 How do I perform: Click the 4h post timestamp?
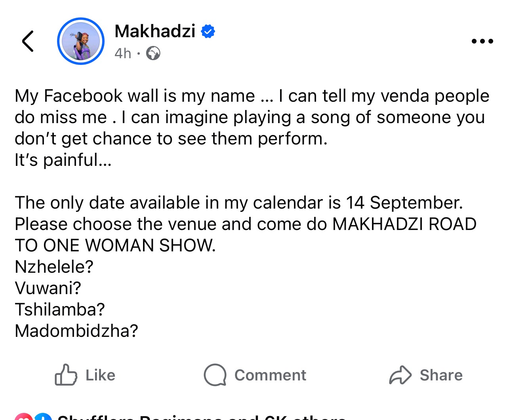tap(123, 53)
